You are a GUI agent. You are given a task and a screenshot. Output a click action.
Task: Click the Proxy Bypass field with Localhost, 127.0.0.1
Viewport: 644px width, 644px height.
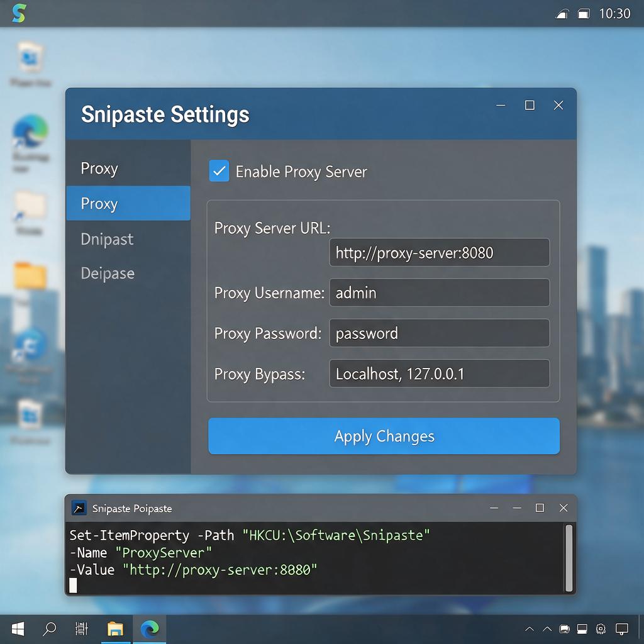pyautogui.click(x=439, y=374)
